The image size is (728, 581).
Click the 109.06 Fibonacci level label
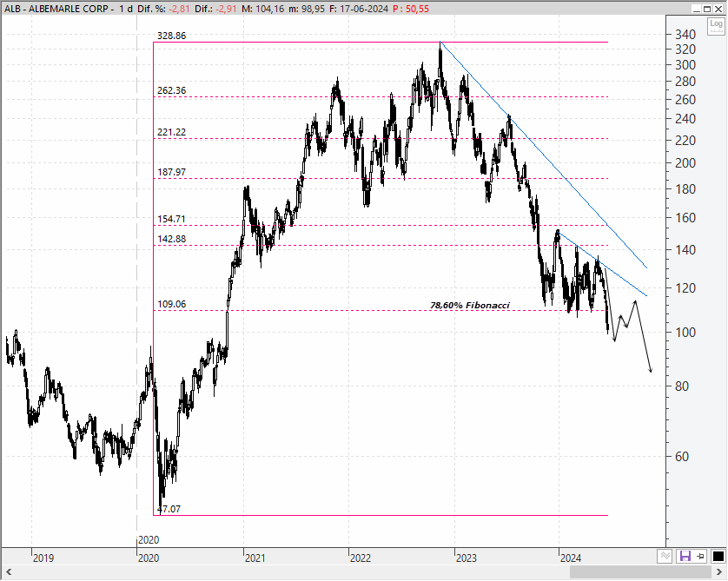pyautogui.click(x=171, y=304)
